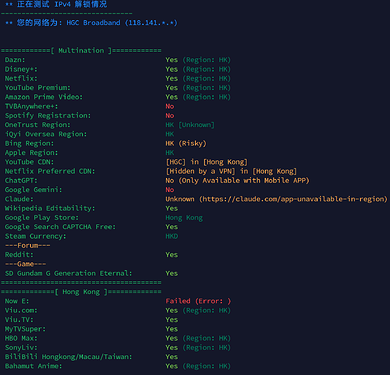Click 'Yes' beside Wikipedia Editability

click(172, 209)
